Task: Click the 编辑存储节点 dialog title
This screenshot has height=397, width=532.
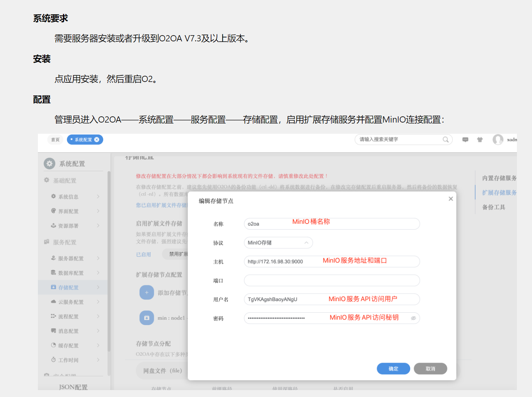Action: (x=216, y=201)
